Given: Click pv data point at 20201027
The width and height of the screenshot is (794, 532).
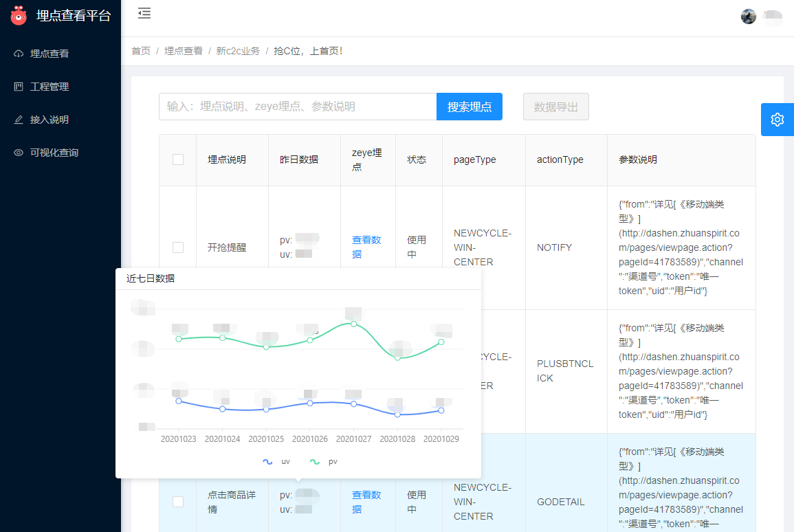Looking at the screenshot, I should [x=353, y=324].
